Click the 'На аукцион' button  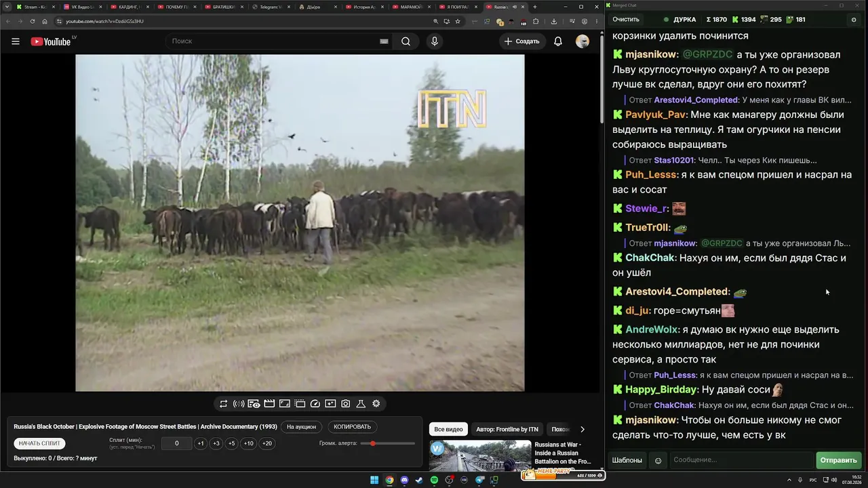[x=301, y=427]
